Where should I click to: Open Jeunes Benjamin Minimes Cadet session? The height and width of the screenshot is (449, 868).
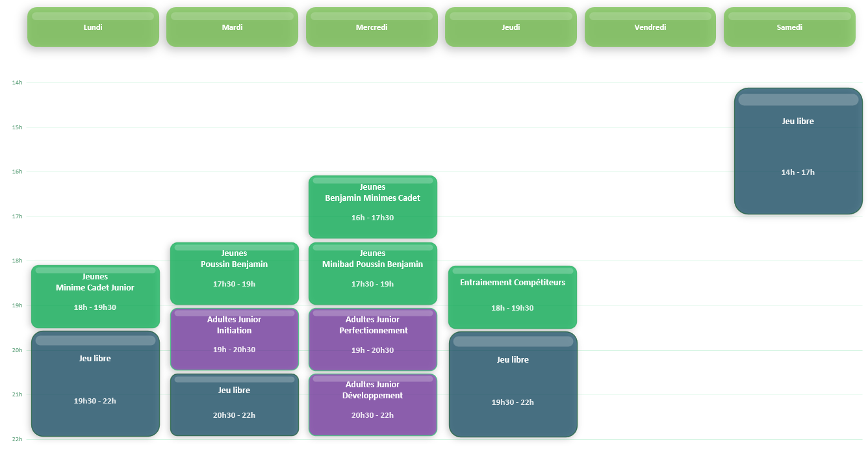coord(373,207)
